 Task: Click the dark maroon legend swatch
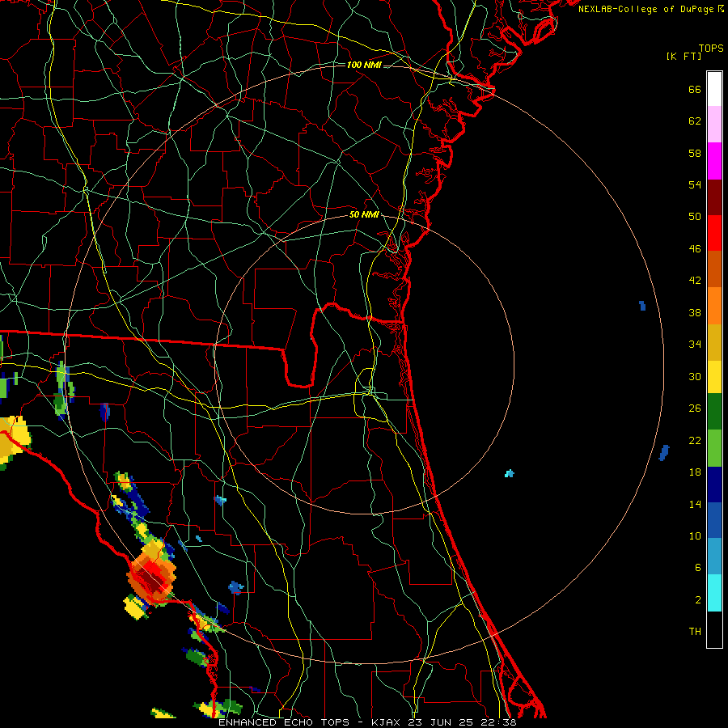pyautogui.click(x=714, y=197)
